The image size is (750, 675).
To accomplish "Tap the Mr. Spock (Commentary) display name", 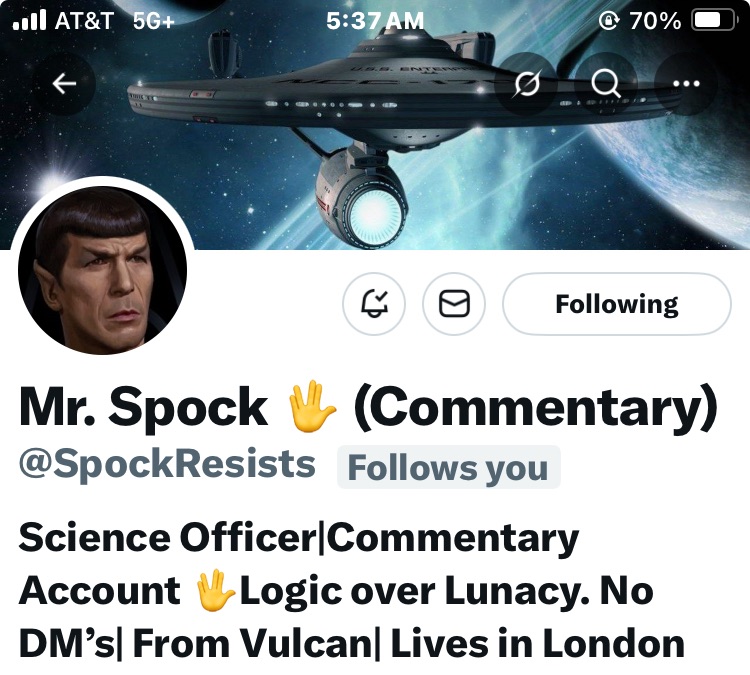I will coord(368,407).
